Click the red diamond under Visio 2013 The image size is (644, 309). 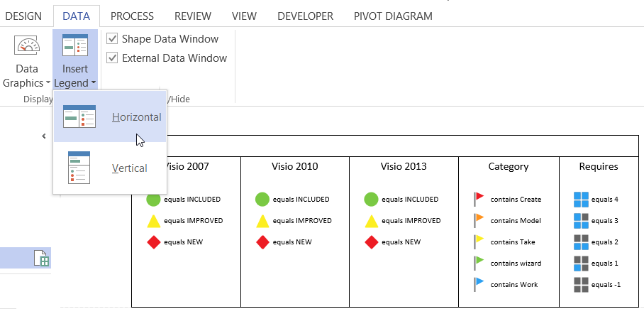371,242
